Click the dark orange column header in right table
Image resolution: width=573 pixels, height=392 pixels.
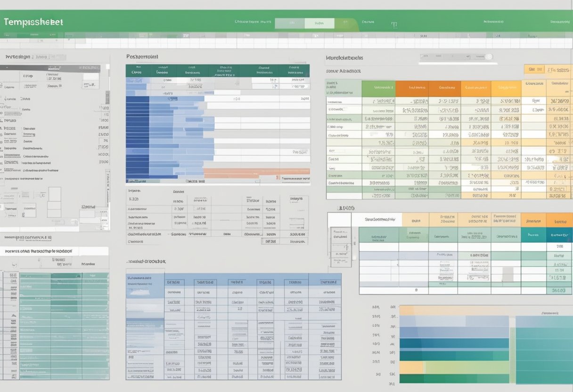[x=412, y=88]
